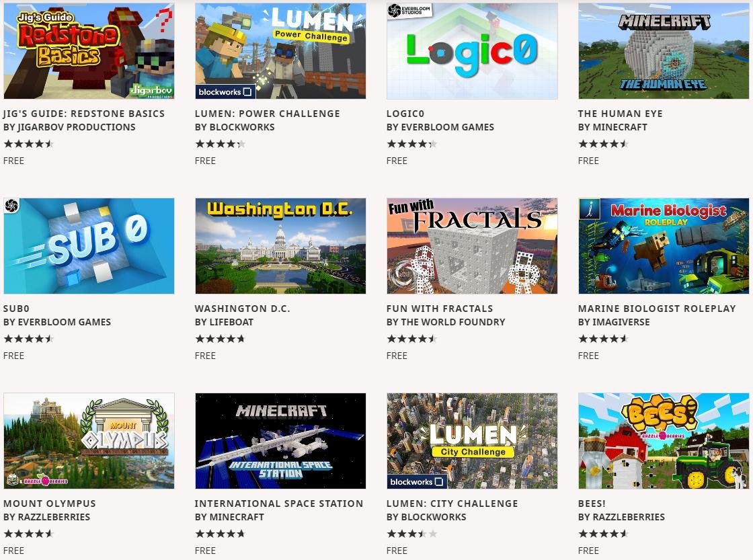Click Razzleberries logo on Mount Olympus image
The image size is (753, 560).
[x=38, y=480]
